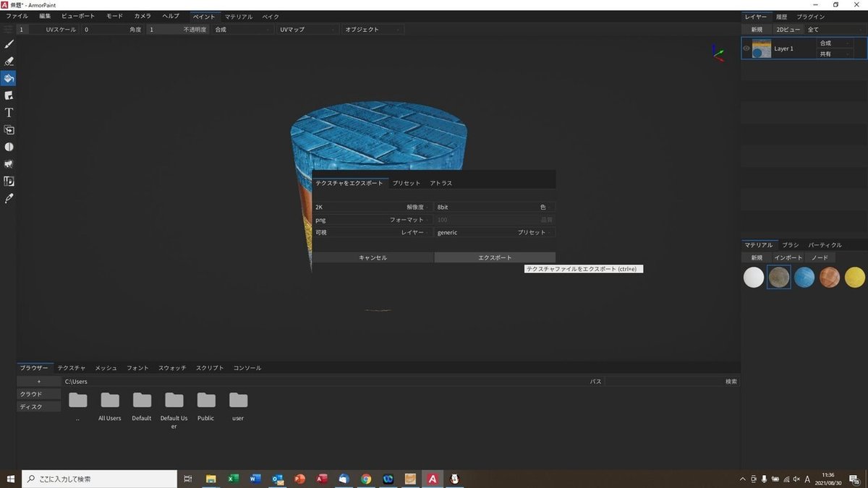The height and width of the screenshot is (488, 868).
Task: Select the blue material sphere
Action: click(x=804, y=278)
